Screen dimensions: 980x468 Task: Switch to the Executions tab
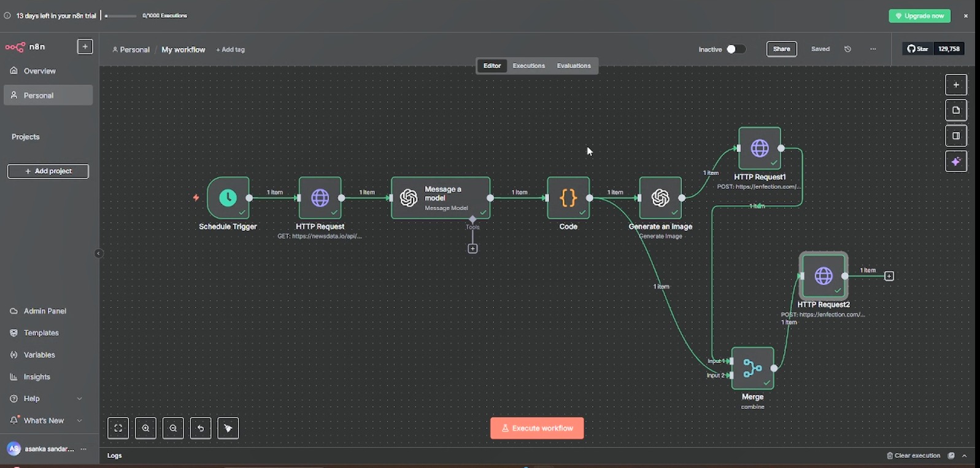(528, 66)
